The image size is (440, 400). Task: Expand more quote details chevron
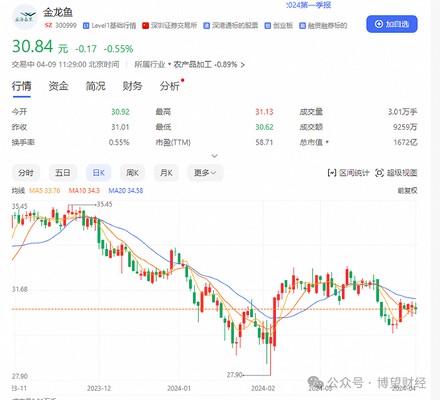point(215,156)
